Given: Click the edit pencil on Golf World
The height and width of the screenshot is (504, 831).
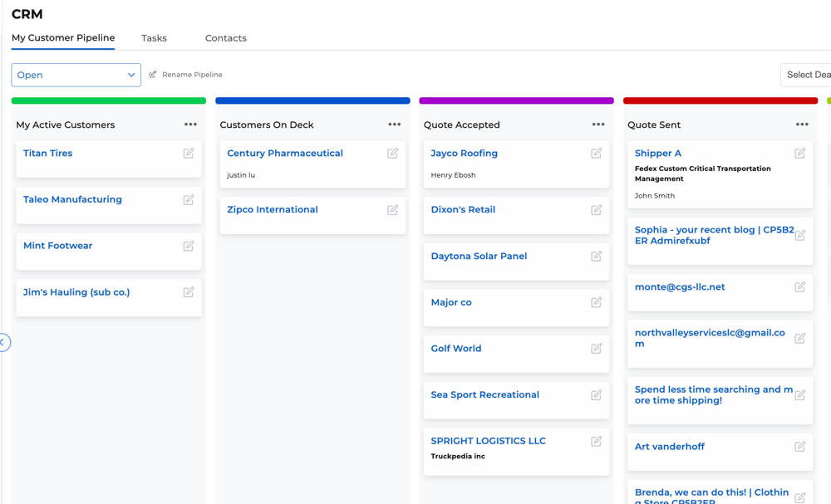Looking at the screenshot, I should click(x=596, y=348).
